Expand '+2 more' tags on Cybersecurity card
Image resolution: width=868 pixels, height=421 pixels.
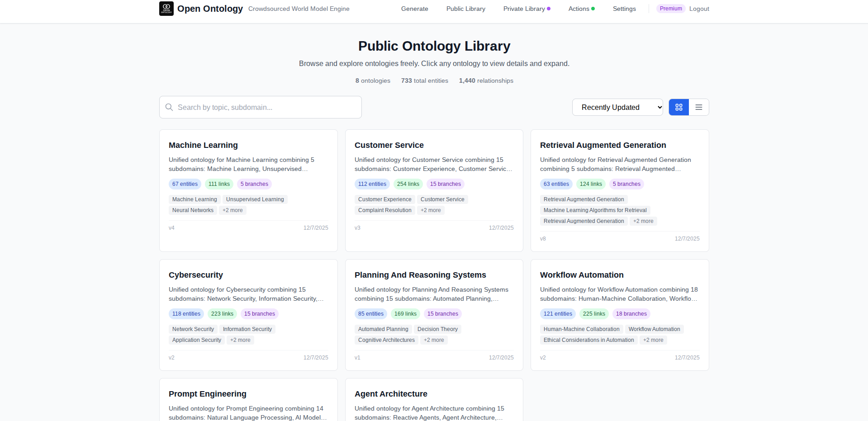[x=240, y=340]
